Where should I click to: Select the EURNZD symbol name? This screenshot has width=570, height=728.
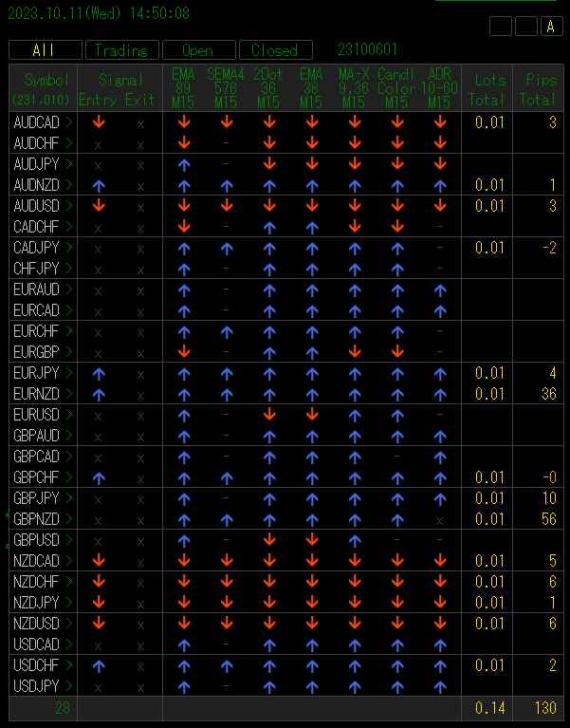coord(36,394)
